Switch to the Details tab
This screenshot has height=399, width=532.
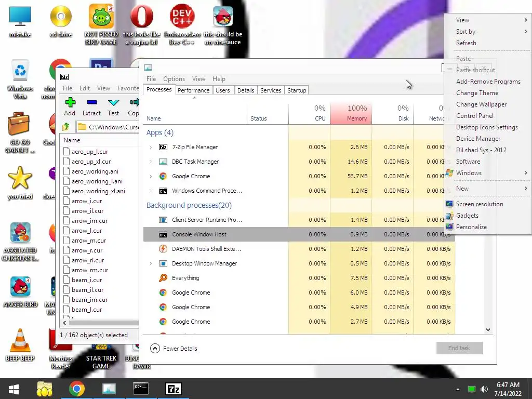pos(246,90)
